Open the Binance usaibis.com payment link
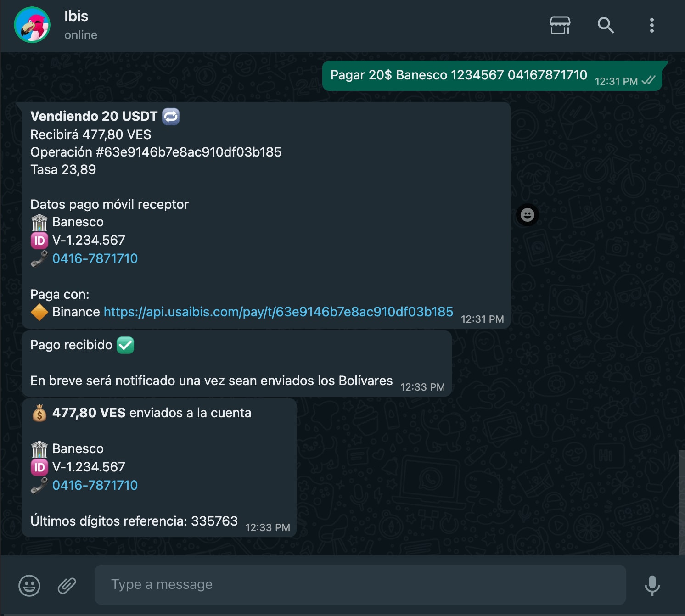The image size is (685, 616). 278,312
